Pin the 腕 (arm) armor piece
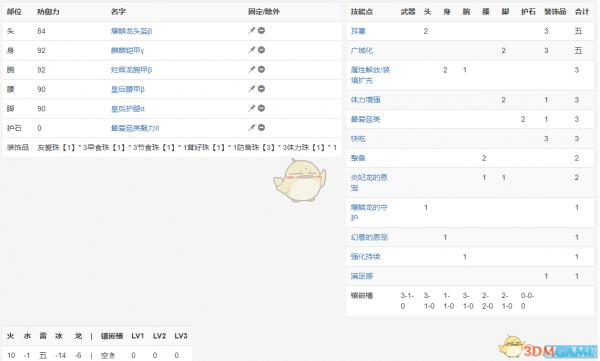Image resolution: width=600 pixels, height=361 pixels. click(x=251, y=70)
